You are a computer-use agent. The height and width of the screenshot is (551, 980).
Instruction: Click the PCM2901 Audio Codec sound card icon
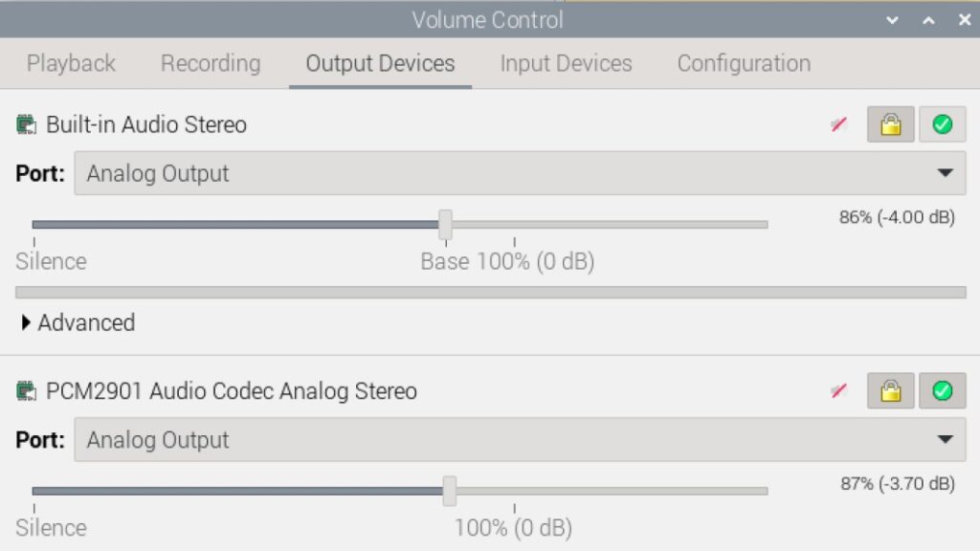(x=26, y=391)
